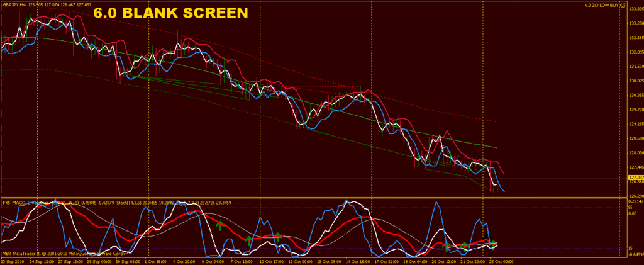Click the green up arrow above 10 Oct 17:00
The width and height of the screenshot is (644, 265).
[277, 237]
